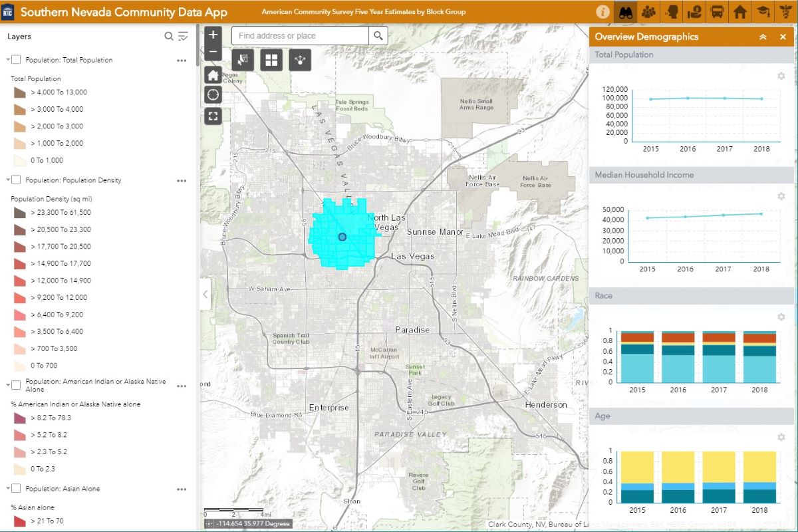Open the info about icon
Image resolution: width=798 pixels, height=532 pixels.
(603, 11)
